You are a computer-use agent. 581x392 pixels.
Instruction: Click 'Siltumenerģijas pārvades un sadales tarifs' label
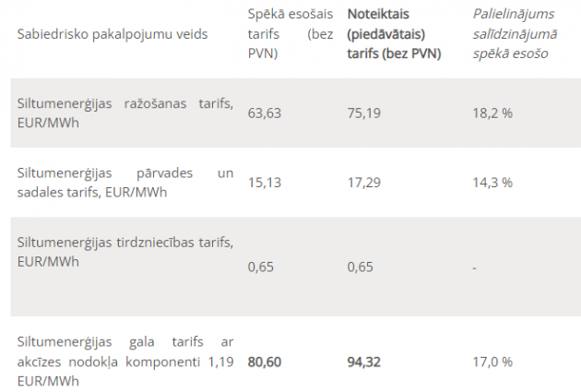[x=125, y=181]
